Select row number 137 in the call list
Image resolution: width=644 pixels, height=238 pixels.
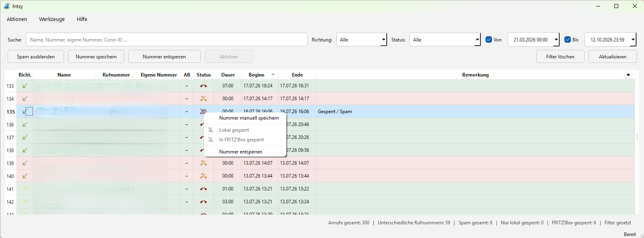(x=10, y=137)
